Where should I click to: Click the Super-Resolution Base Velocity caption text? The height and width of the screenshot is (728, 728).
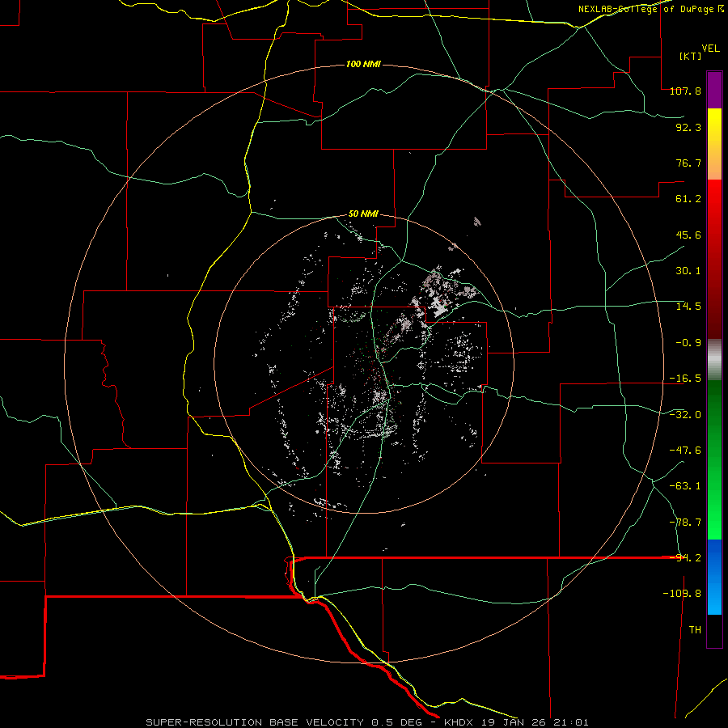pos(367,722)
